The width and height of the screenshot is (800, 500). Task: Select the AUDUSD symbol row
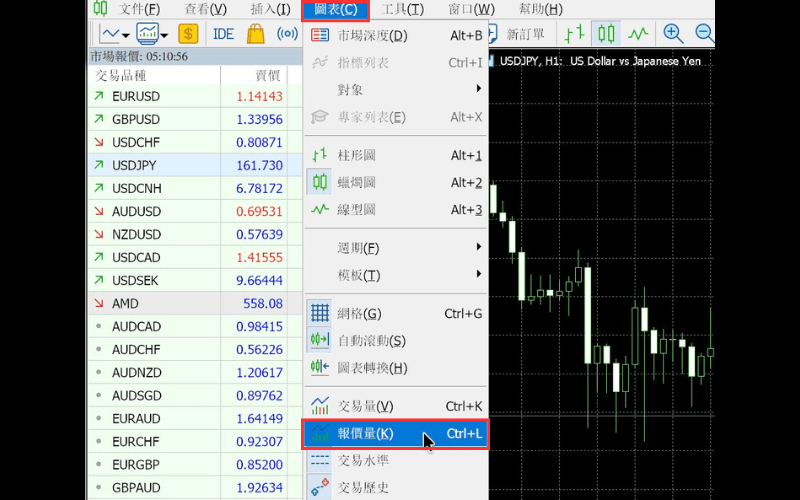coord(195,211)
